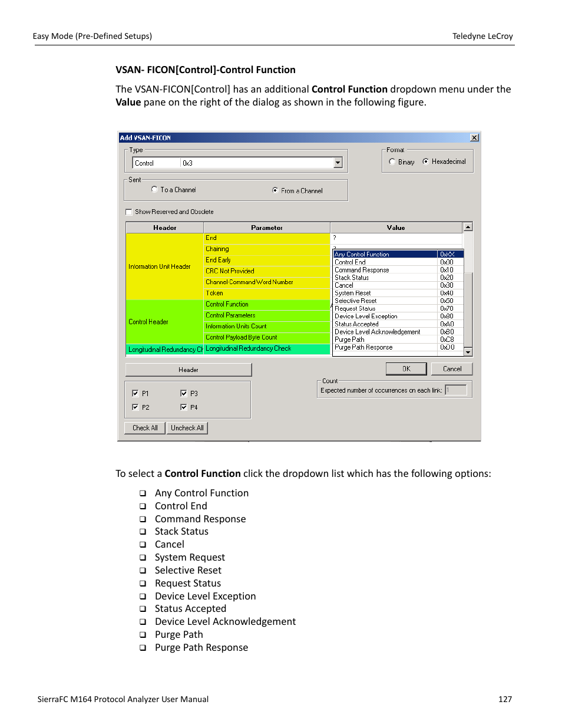Close the Add VSAN-FICON dialog
This screenshot has width=562, height=728.
[474, 137]
